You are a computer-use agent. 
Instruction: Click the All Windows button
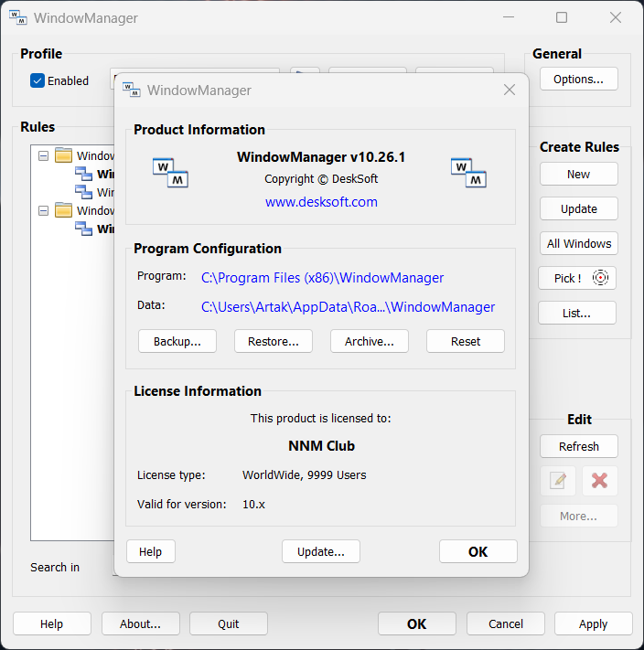578,243
